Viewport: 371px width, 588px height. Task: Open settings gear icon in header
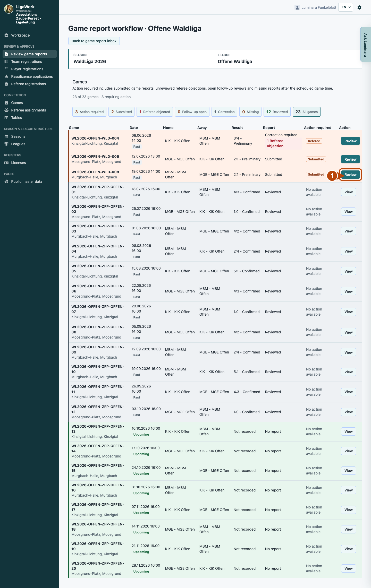(x=359, y=7)
